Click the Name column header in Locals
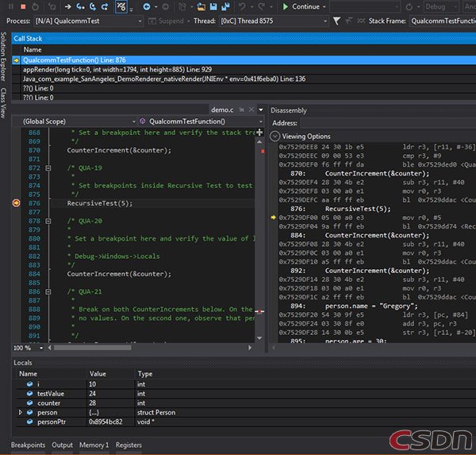The image size is (476, 455). [x=29, y=374]
